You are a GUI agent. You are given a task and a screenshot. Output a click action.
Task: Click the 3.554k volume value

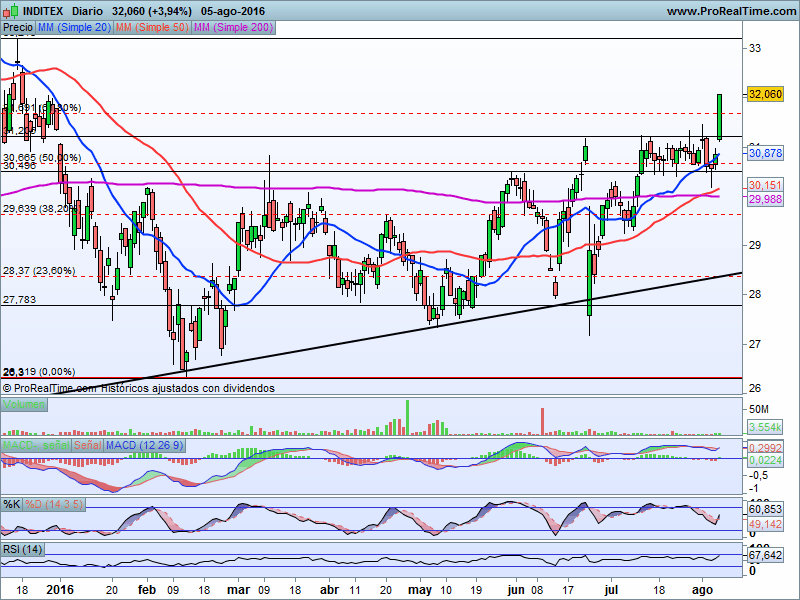(x=765, y=427)
